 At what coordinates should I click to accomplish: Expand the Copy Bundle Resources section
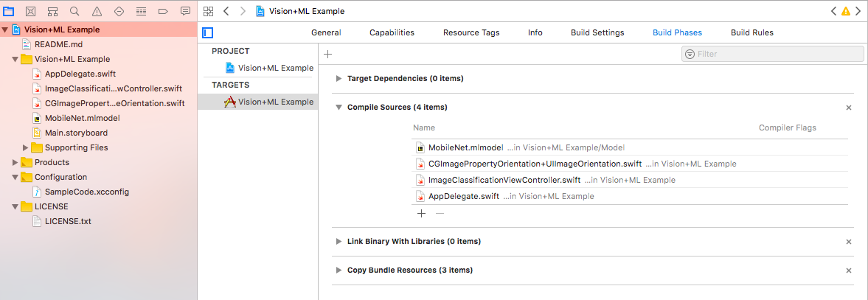[x=338, y=271]
